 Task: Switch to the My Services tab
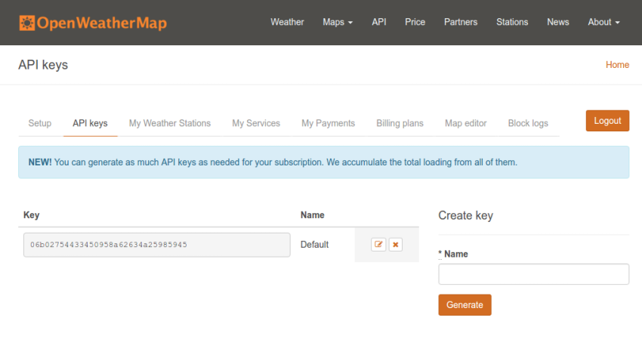[x=256, y=123]
